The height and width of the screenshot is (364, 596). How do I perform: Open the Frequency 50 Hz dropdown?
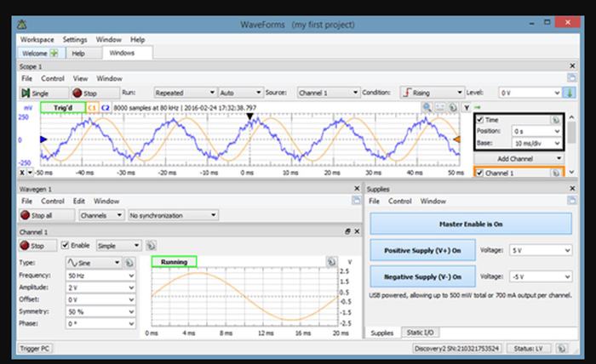tap(100, 276)
